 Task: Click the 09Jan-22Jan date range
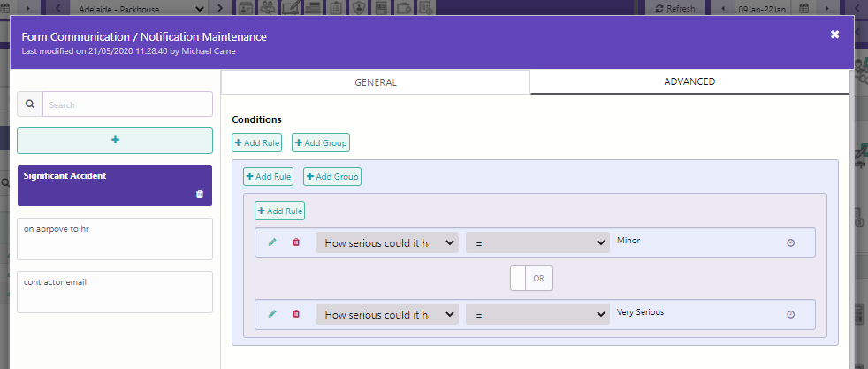(761, 8)
